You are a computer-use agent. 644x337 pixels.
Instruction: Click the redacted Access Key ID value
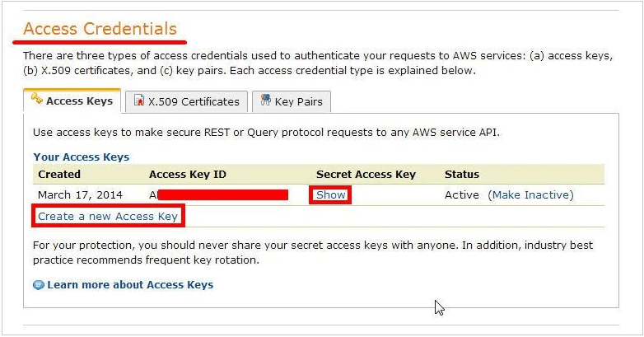pos(221,195)
